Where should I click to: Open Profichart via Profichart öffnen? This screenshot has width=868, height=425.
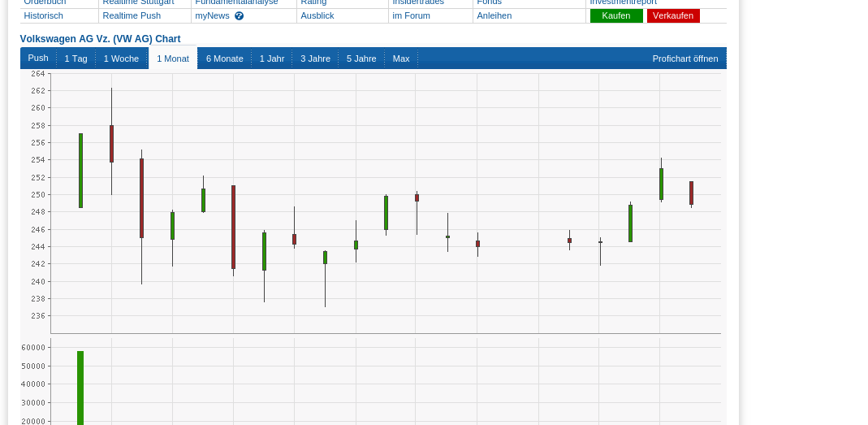(x=685, y=59)
